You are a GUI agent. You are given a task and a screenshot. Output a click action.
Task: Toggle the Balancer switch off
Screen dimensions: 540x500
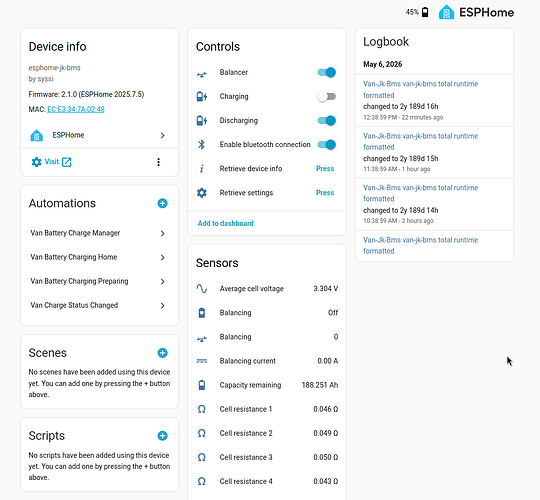[326, 72]
